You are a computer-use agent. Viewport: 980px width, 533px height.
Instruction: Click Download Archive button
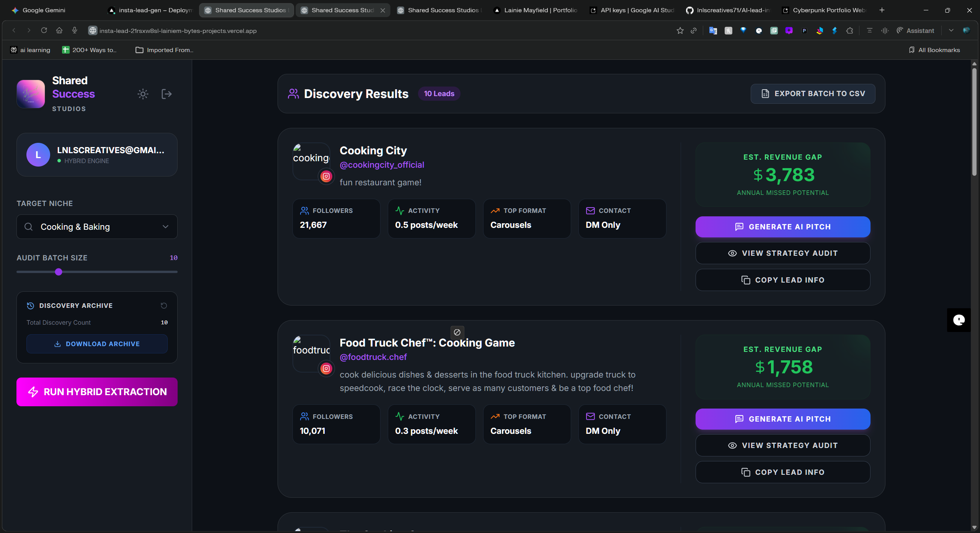97,344
